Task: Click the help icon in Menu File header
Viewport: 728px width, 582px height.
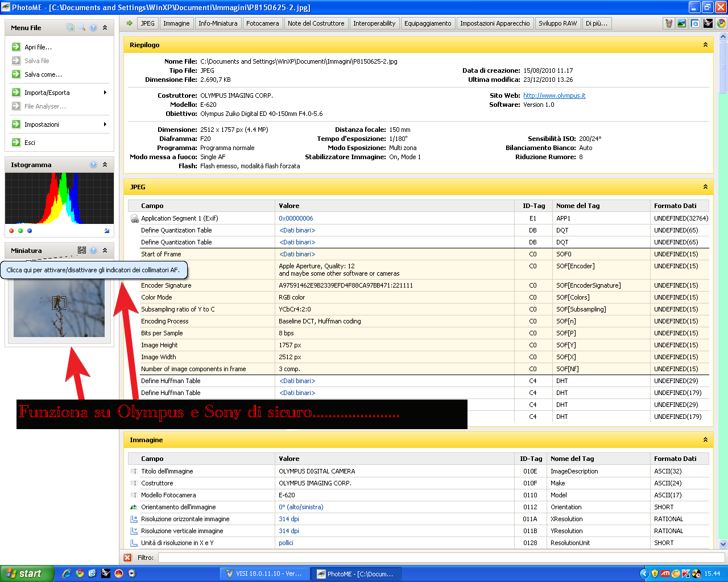Action: (93, 27)
